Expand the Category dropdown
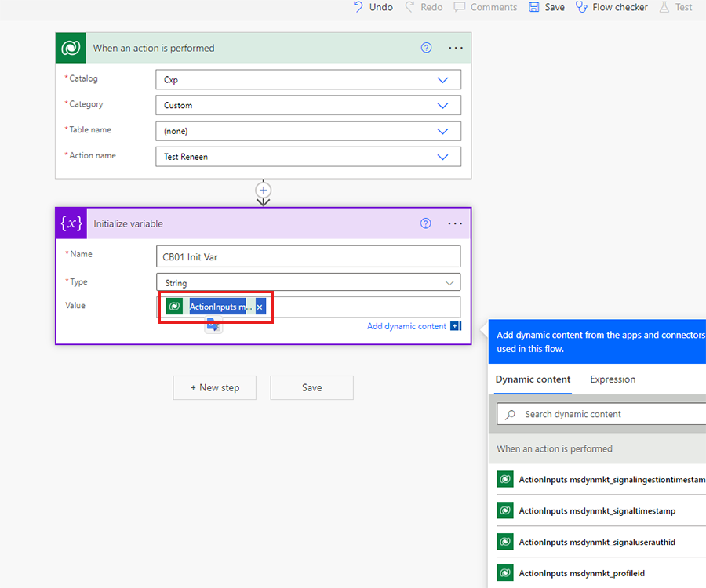This screenshot has width=706, height=588. (442, 106)
